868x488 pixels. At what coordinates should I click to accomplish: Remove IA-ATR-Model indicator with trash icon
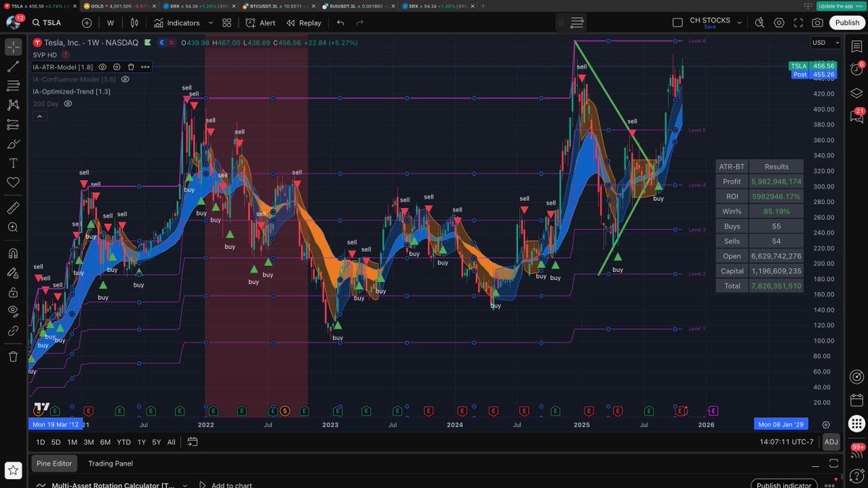(131, 67)
